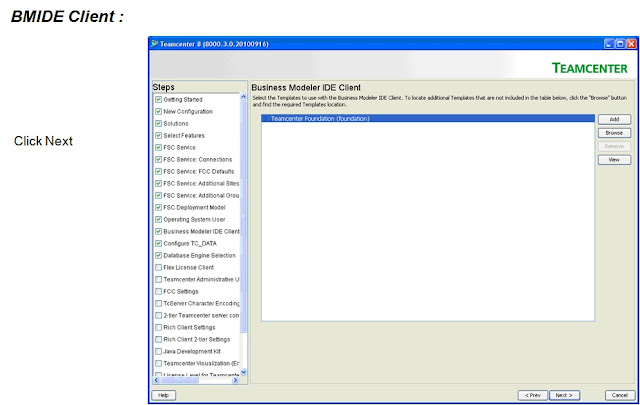Toggle the FSC Service step checkbox

coord(158,147)
